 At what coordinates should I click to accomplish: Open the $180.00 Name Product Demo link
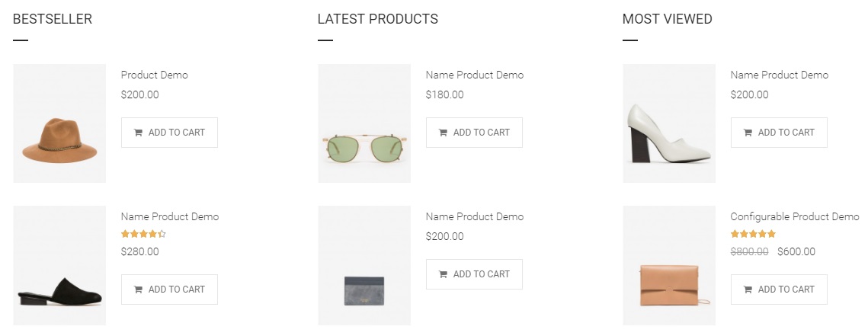(x=474, y=75)
